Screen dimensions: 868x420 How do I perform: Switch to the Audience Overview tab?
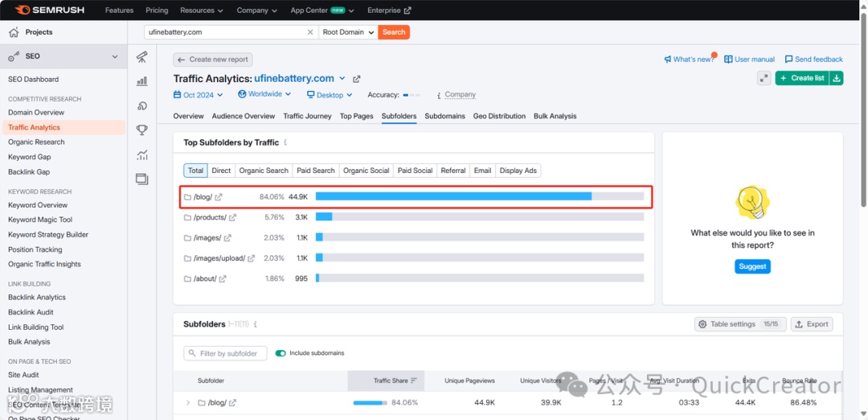(x=243, y=117)
